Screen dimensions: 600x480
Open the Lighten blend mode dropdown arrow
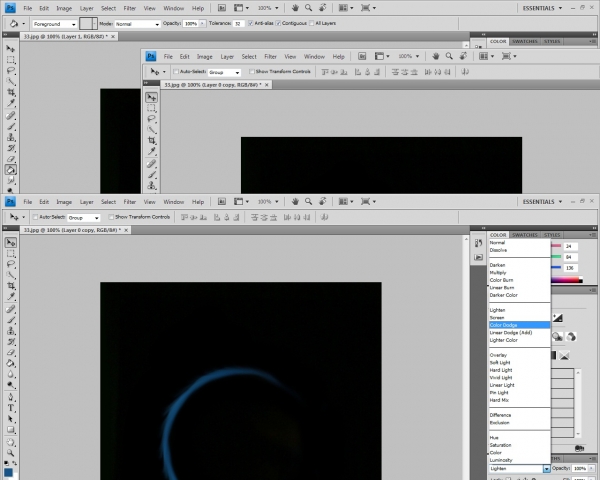[x=546, y=469]
